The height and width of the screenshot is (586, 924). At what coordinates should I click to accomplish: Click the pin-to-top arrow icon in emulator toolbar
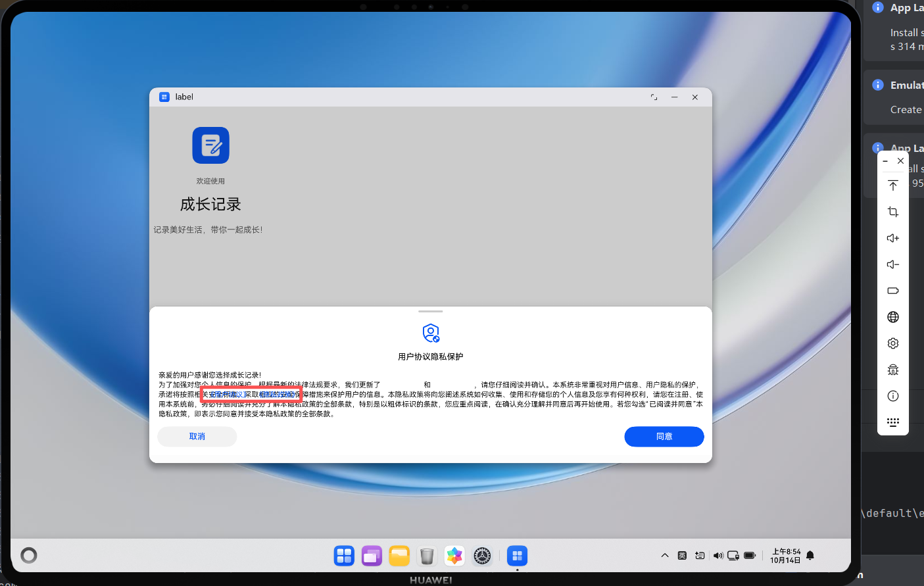892,185
